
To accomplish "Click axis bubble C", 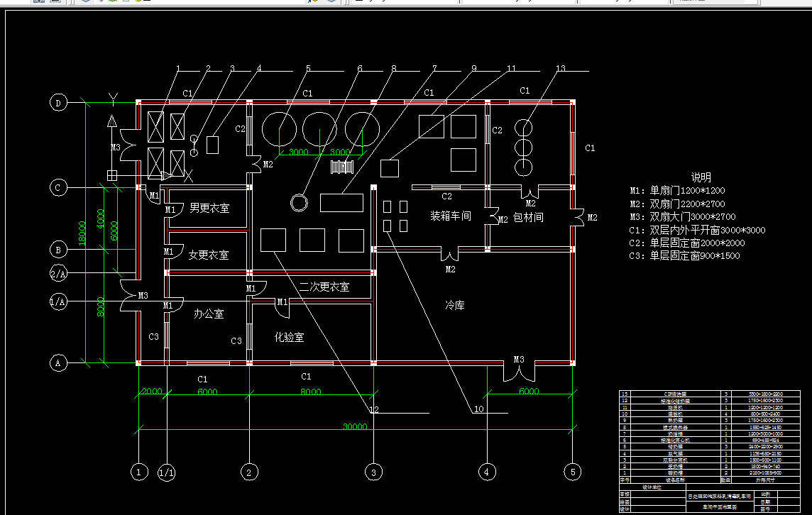I will tap(58, 187).
